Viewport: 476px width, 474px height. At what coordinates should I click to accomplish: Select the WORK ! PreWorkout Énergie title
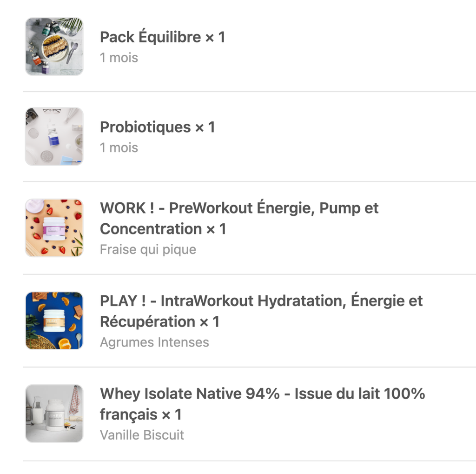[239, 208]
